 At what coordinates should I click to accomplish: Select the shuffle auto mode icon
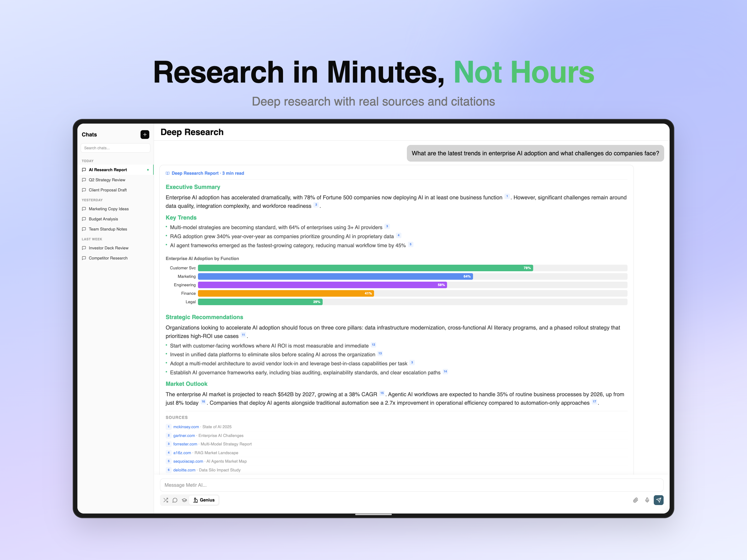[x=166, y=500]
